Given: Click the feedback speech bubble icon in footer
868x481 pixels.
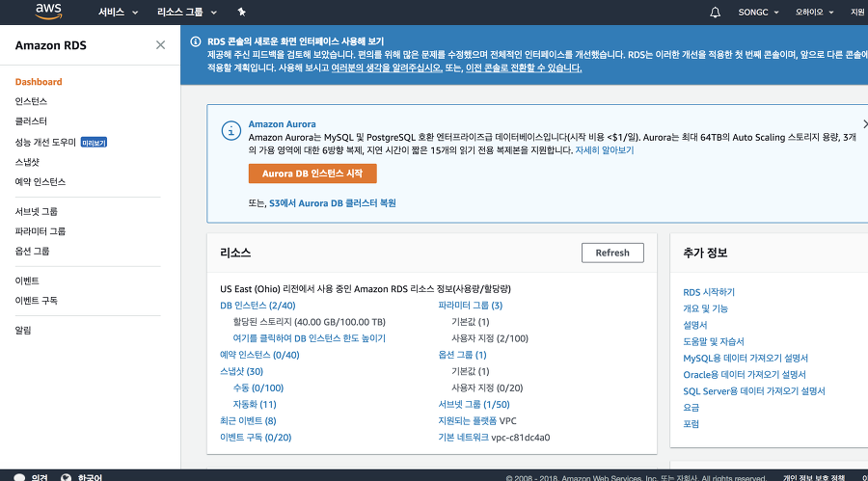Looking at the screenshot, I should point(19,477).
